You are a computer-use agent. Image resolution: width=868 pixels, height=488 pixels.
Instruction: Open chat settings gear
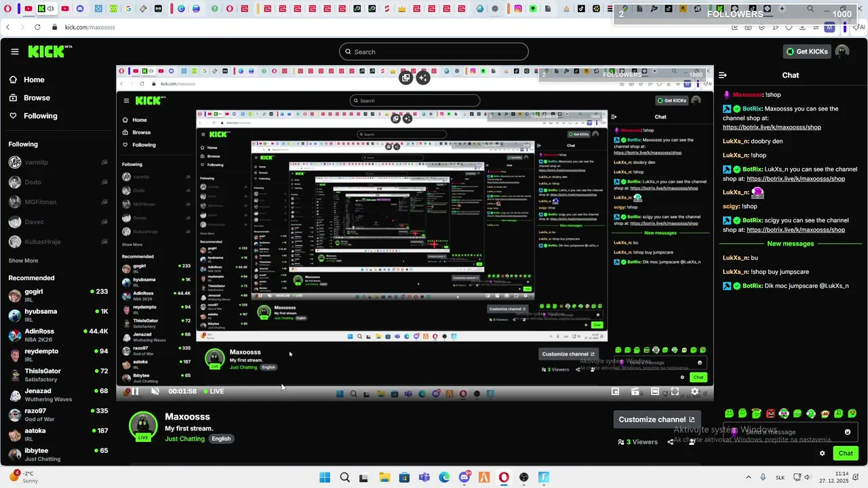(823, 453)
